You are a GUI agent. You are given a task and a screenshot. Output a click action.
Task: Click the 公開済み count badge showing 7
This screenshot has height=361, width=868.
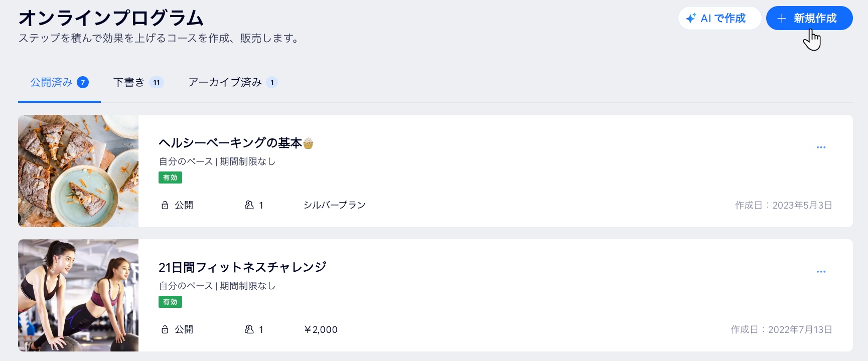pos(83,82)
